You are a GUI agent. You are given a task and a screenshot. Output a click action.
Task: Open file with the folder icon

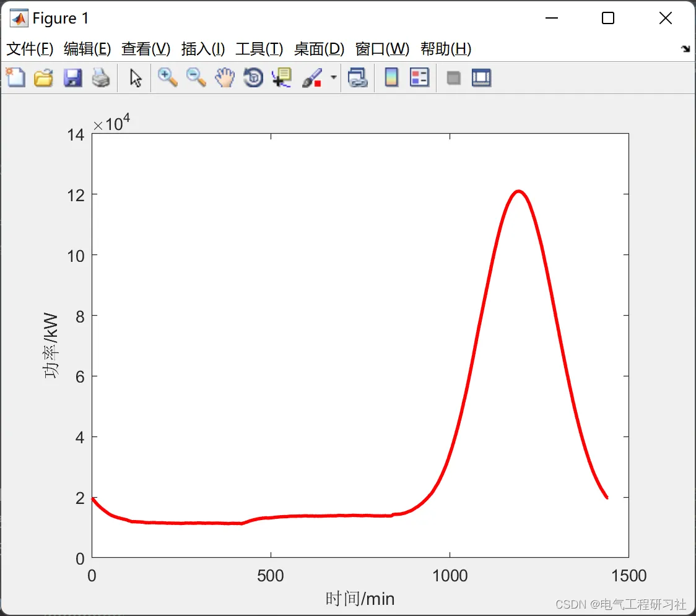43,77
